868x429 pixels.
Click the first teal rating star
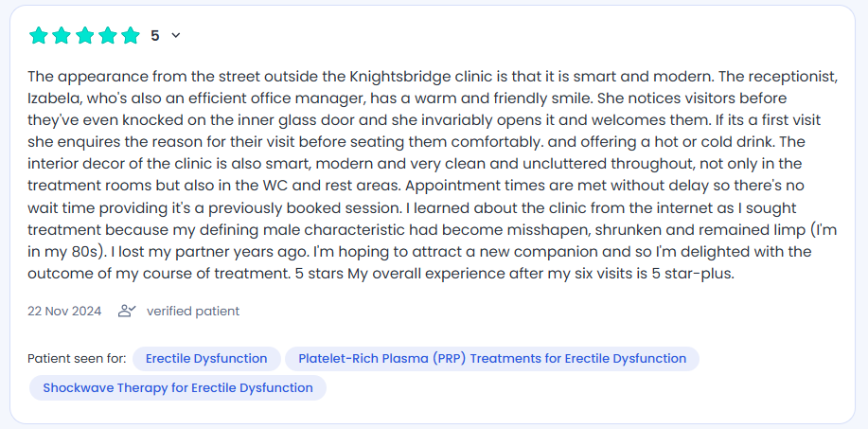point(38,35)
